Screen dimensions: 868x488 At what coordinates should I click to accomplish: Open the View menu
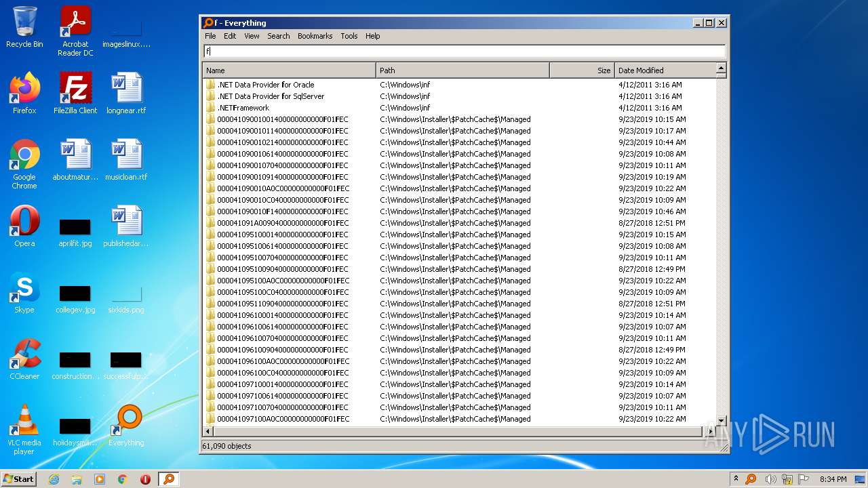click(x=252, y=36)
